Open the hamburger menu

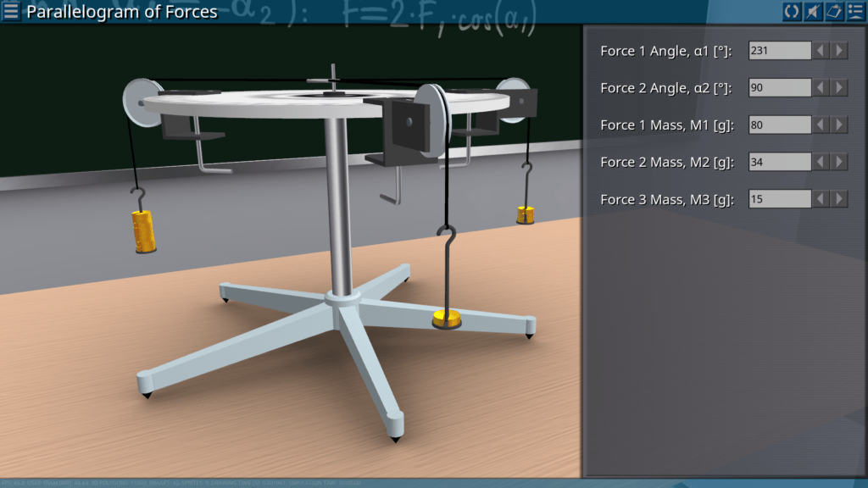point(11,11)
